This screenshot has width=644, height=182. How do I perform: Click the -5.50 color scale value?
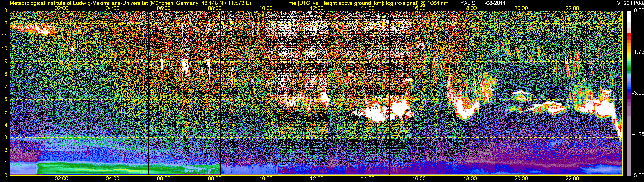pyautogui.click(x=638, y=176)
